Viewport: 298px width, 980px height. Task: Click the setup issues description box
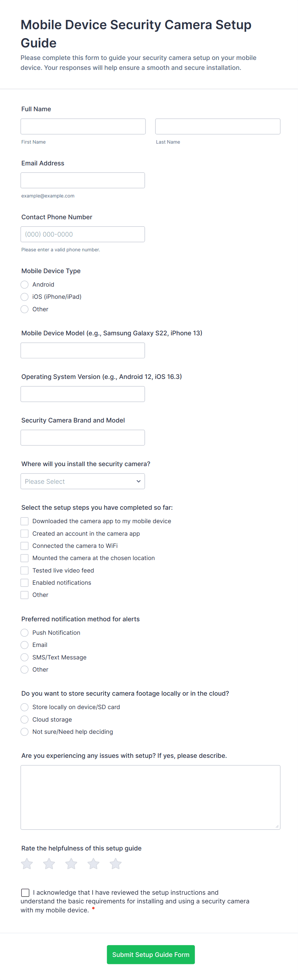click(x=150, y=797)
